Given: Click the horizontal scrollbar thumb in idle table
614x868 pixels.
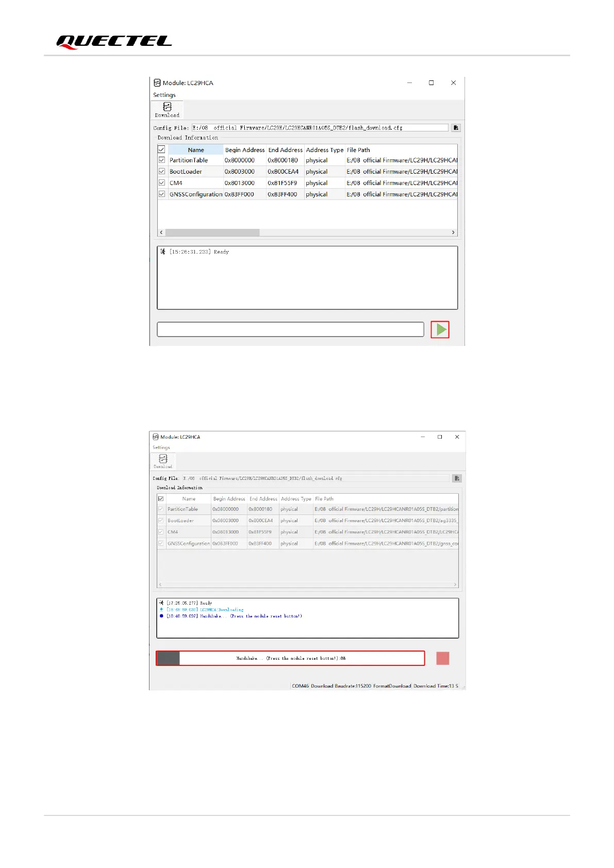Looking at the screenshot, I should (212, 232).
